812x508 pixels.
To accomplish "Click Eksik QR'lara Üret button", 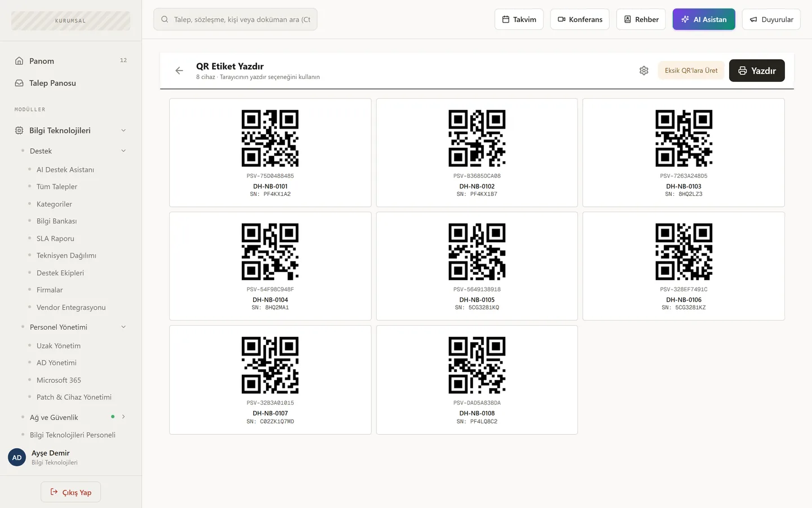I will (x=691, y=71).
